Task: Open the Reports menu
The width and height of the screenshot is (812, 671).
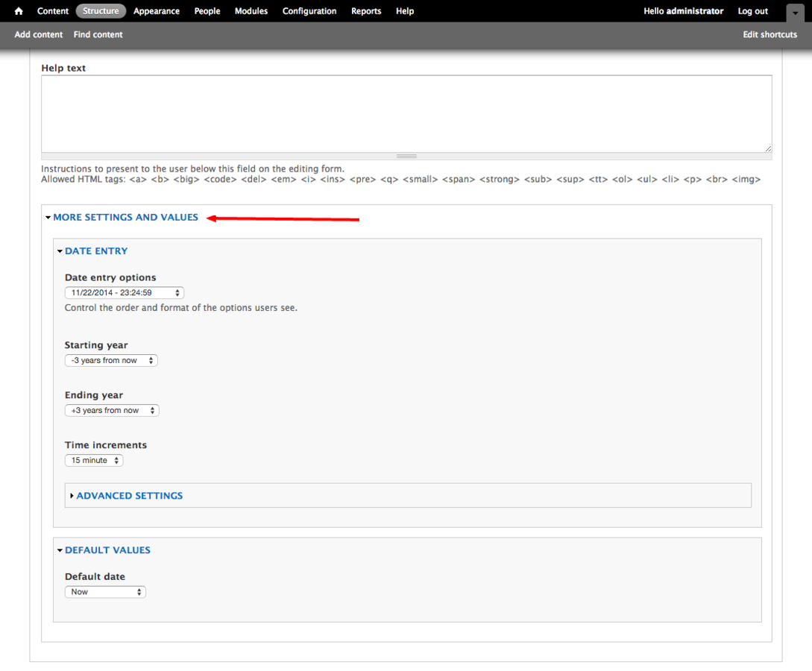Action: (366, 11)
